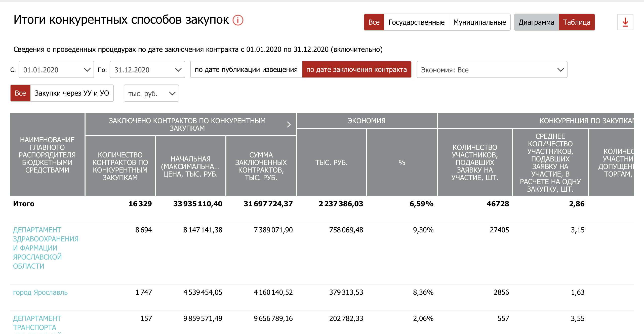Click the 'Итого' row label
Image resolution: width=644 pixels, height=334 pixels.
(x=24, y=204)
